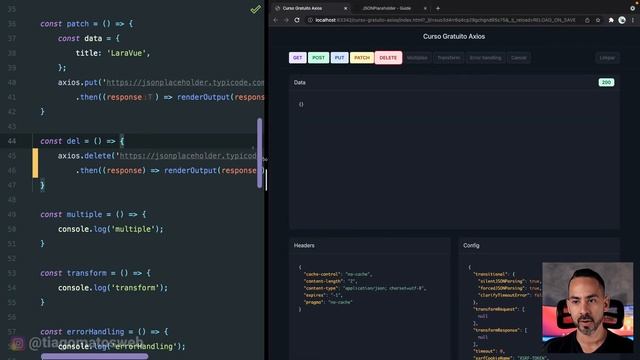Click the Limpar button

tap(607, 58)
